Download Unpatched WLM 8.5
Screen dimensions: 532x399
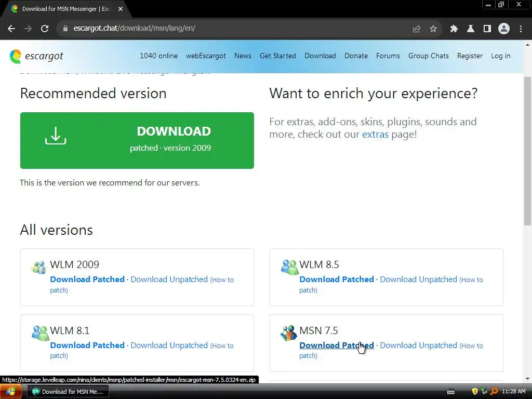(418, 279)
